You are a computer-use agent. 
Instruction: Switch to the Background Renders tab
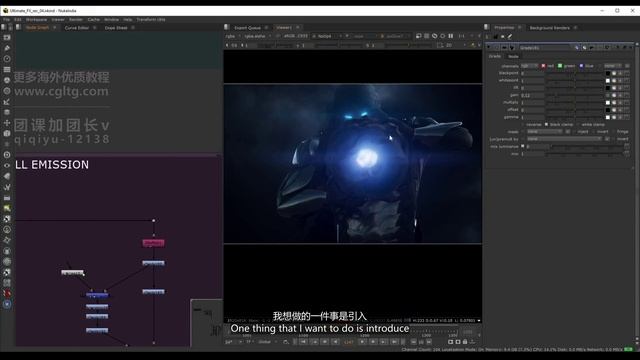pos(549,28)
